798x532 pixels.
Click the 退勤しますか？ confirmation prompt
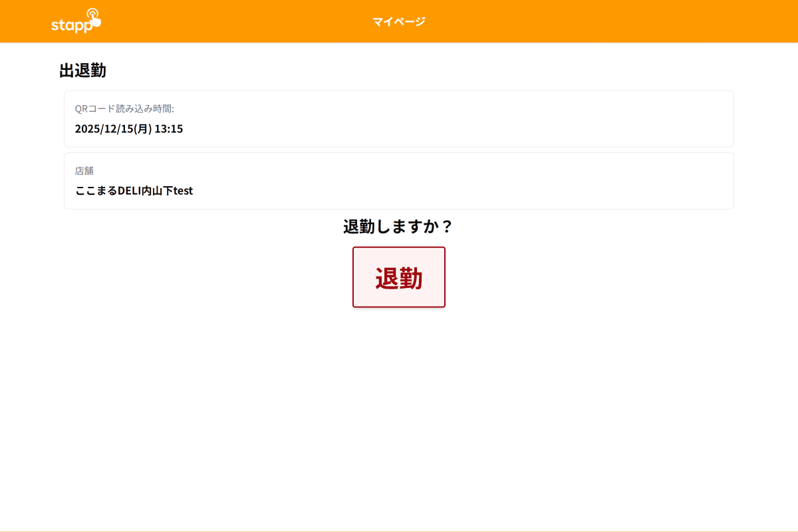398,227
